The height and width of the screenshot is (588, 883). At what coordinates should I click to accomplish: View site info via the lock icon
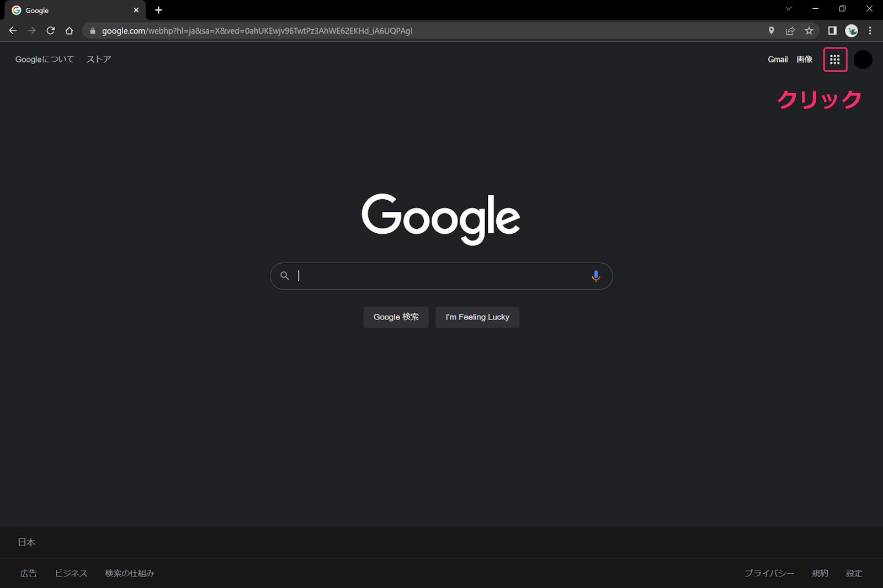(93, 31)
